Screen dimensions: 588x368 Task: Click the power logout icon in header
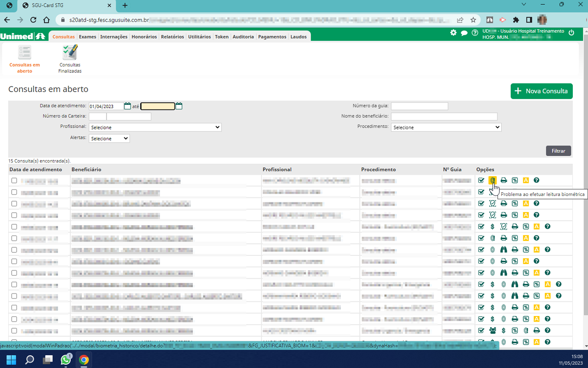(571, 33)
